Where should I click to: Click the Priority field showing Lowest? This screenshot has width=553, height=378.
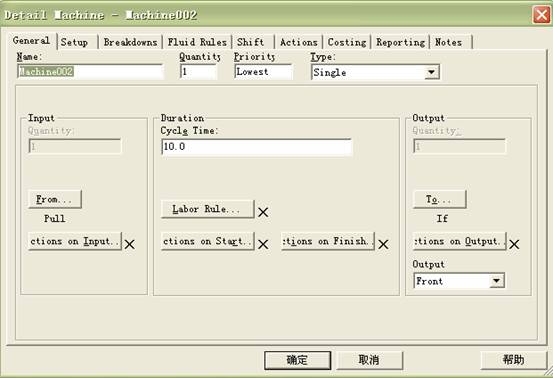[263, 72]
